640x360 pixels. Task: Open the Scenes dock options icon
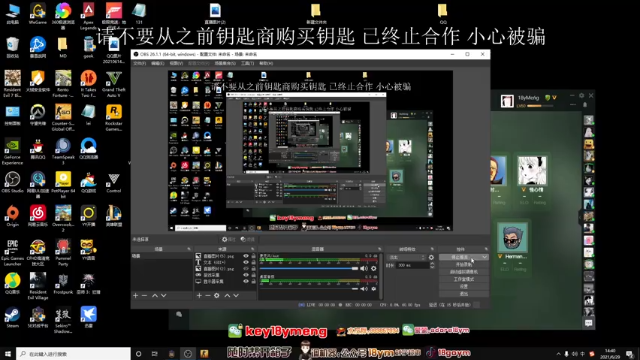point(189,249)
